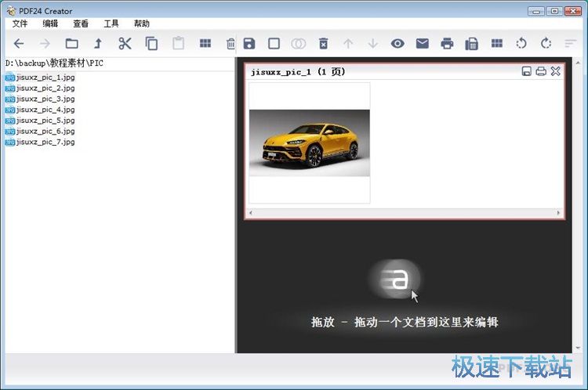Print document with printer icon
This screenshot has height=390, width=588.
coord(447,44)
